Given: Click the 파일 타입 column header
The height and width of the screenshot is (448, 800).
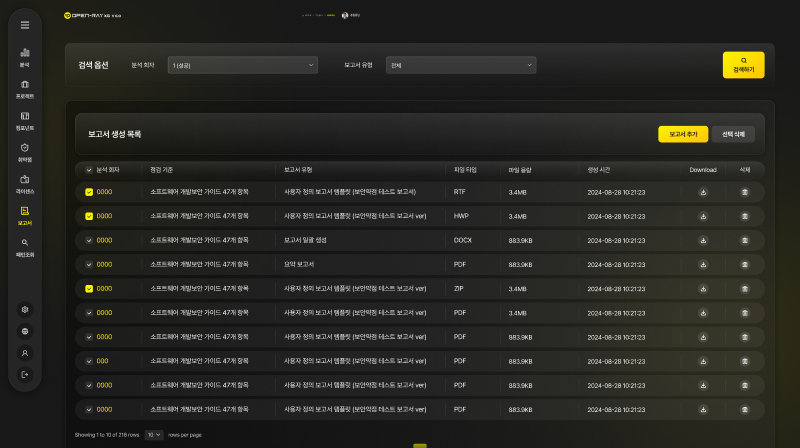Looking at the screenshot, I should [x=465, y=170].
